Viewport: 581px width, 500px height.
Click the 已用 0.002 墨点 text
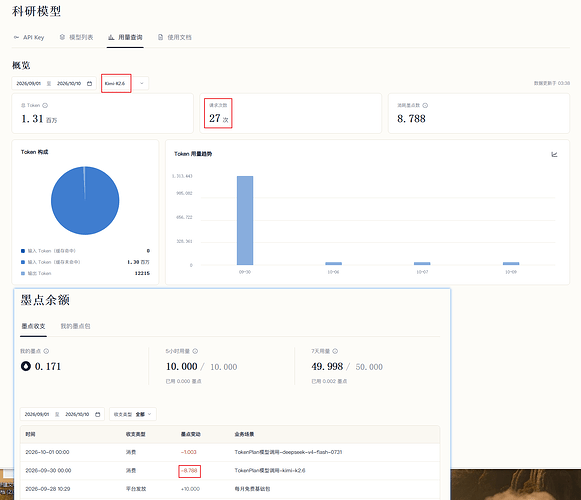[329, 381]
